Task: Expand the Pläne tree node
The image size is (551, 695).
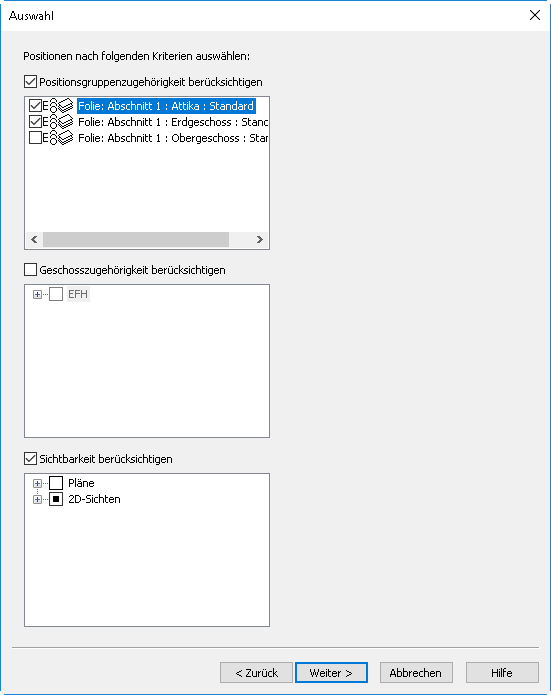Action: pyautogui.click(x=37, y=483)
